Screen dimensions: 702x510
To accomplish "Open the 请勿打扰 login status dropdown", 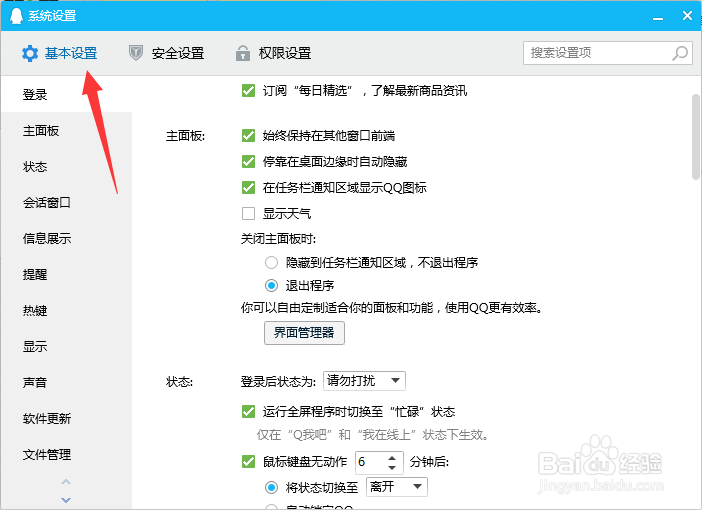I will coord(364,381).
